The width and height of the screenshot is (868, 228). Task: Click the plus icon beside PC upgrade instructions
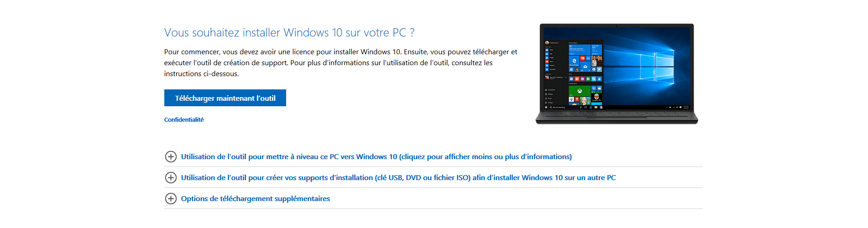pos(171,156)
